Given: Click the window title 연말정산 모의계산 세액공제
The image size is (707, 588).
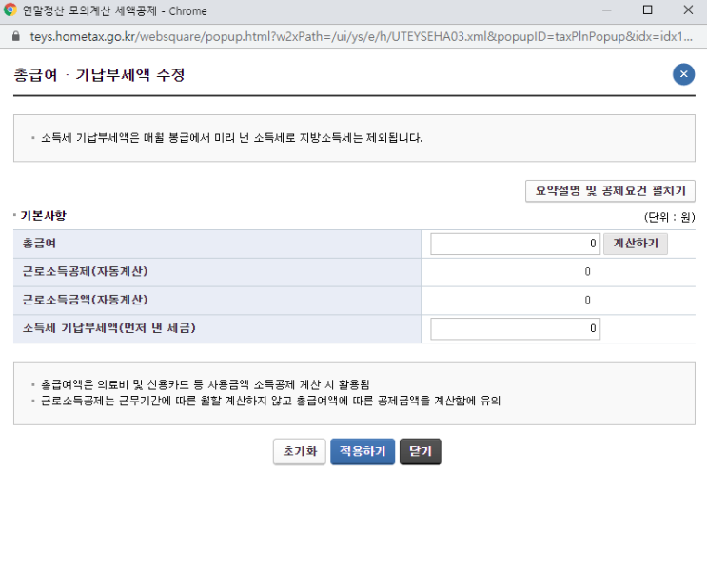Looking at the screenshot, I should pyautogui.click(x=89, y=10).
